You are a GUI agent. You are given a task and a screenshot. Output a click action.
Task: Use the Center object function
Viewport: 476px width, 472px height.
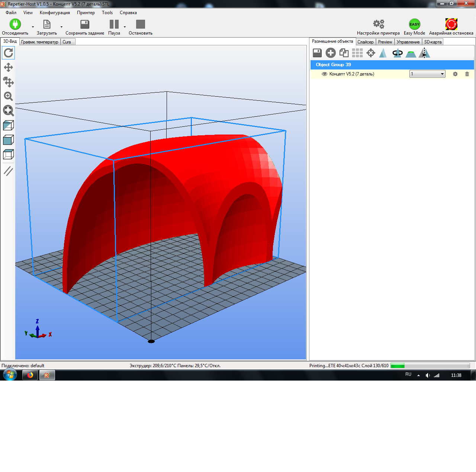pos(370,53)
